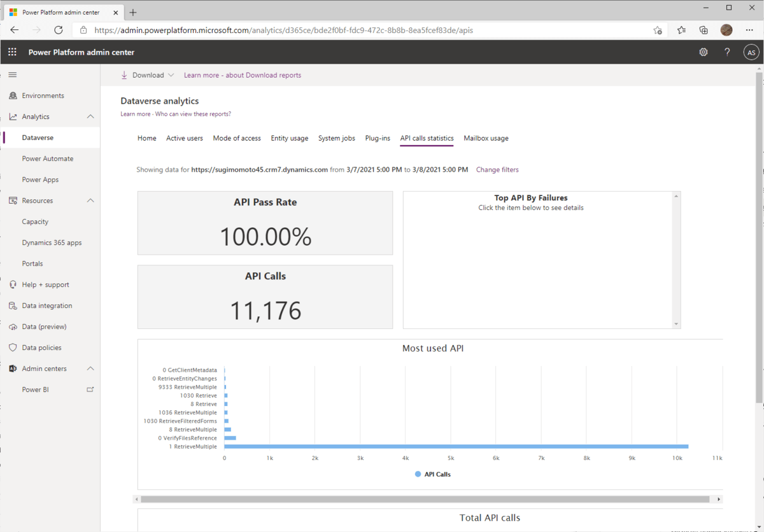
Task: Open the Mailbox usage tab
Action: (486, 138)
